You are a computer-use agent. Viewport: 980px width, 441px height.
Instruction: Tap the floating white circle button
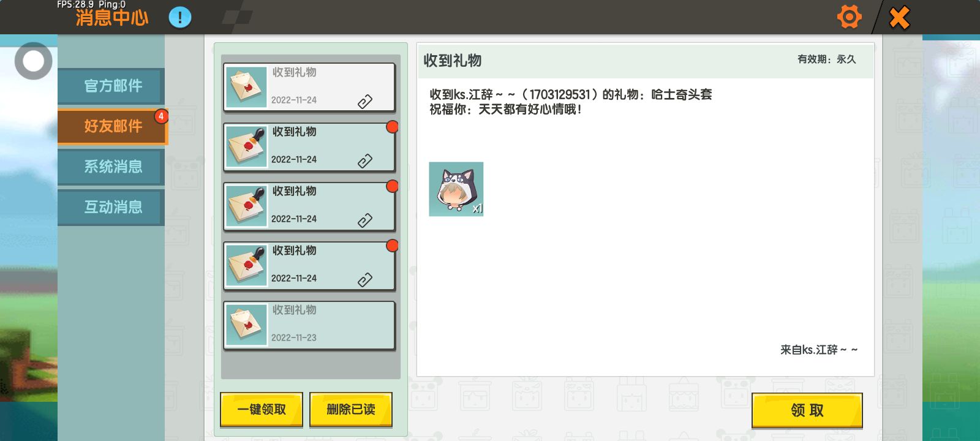(x=33, y=61)
